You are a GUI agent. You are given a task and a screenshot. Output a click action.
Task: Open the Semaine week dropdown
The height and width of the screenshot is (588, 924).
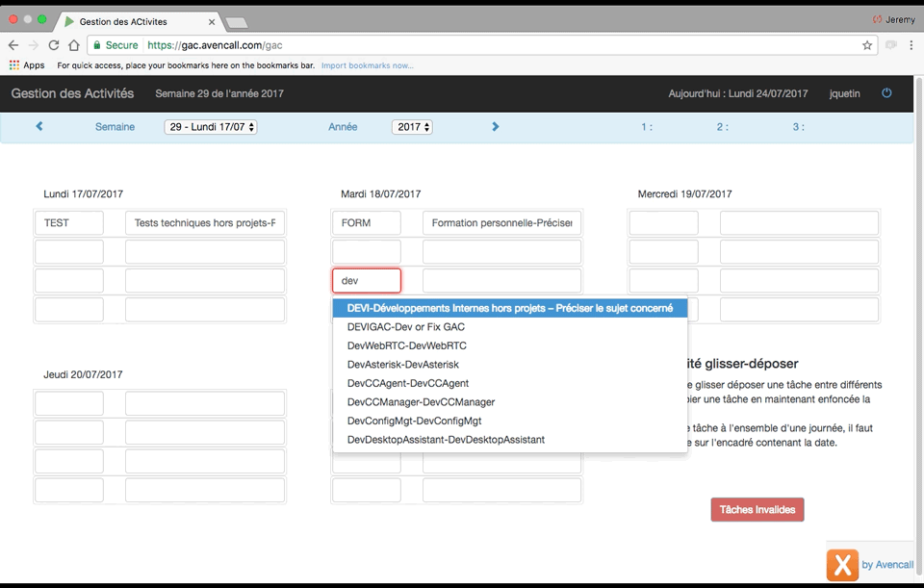tap(211, 127)
